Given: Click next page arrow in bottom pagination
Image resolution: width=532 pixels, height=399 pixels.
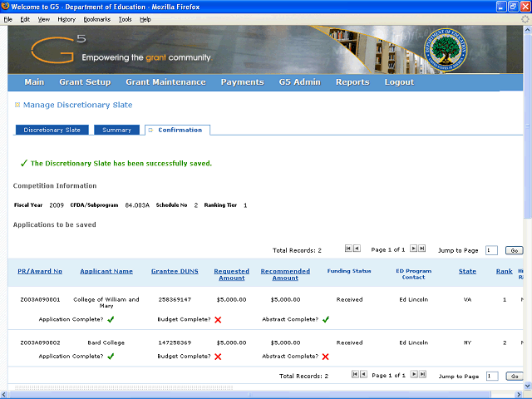Looking at the screenshot, I should (414, 375).
